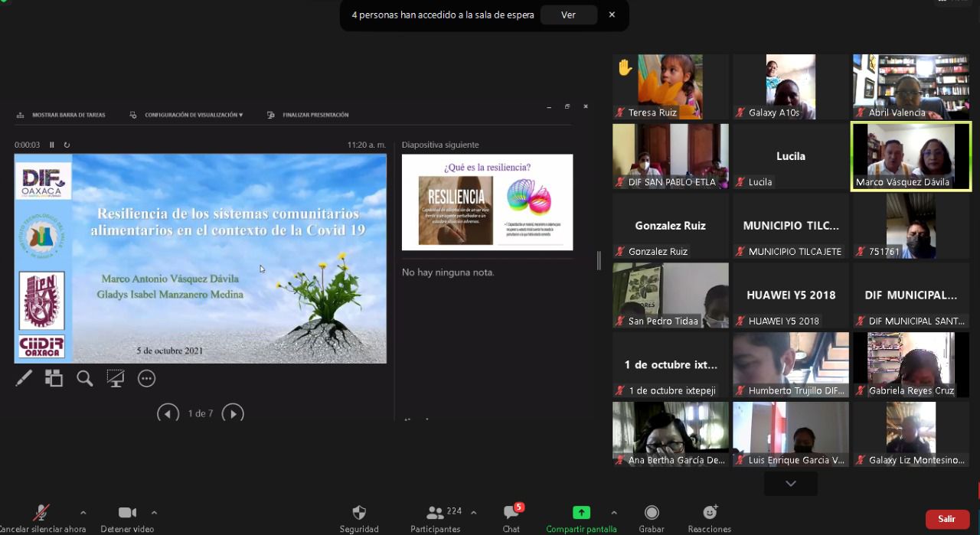Viewport: 980px width, 535px height.
Task: Open the Seguridad shield icon
Action: click(359, 513)
